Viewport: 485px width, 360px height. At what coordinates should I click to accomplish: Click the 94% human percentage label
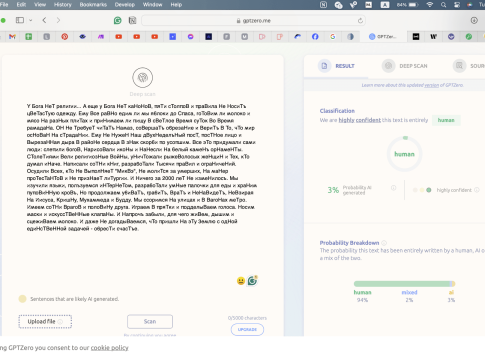pyautogui.click(x=362, y=300)
